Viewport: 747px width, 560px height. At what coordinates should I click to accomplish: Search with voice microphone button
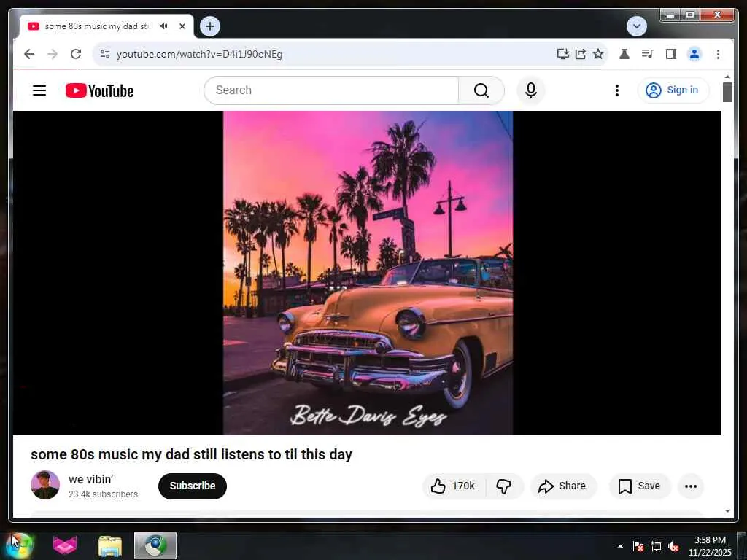pos(531,90)
